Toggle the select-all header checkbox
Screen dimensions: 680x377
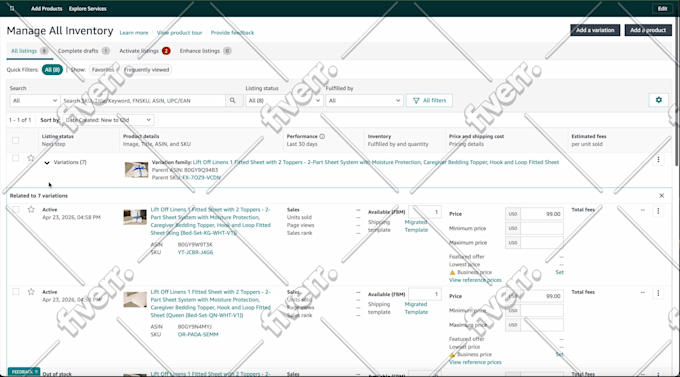(16, 140)
